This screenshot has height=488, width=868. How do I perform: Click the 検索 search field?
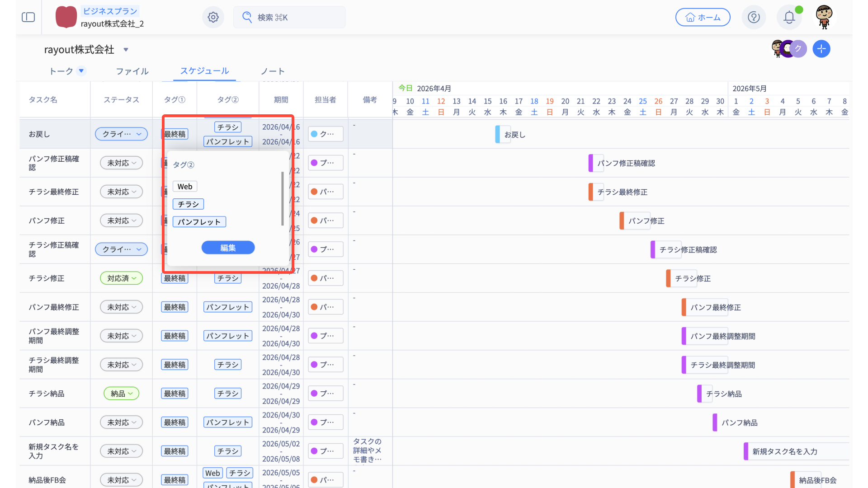289,17
